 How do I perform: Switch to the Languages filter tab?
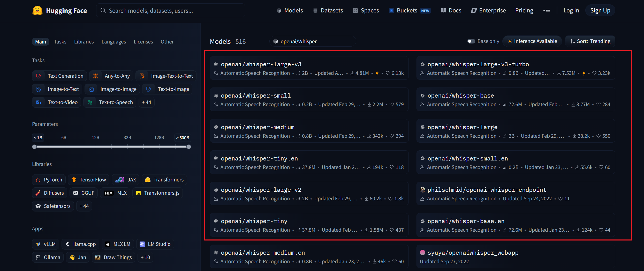point(114,42)
